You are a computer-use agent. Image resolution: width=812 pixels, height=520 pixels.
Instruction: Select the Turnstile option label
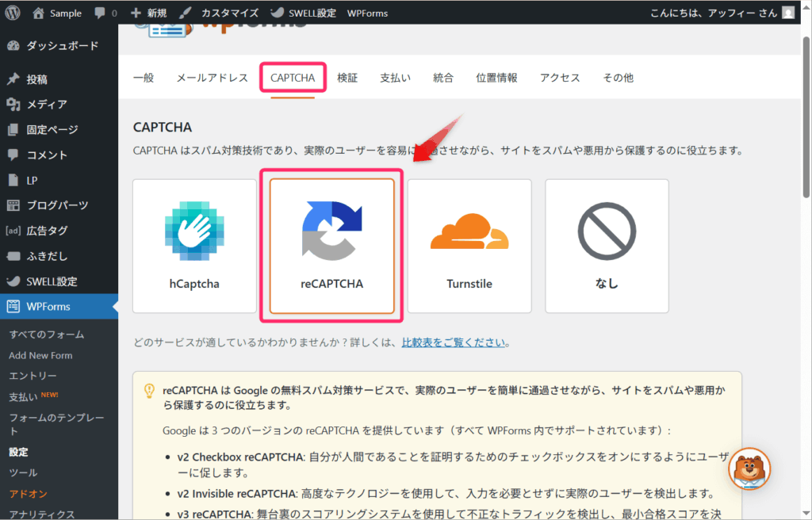pos(469,284)
